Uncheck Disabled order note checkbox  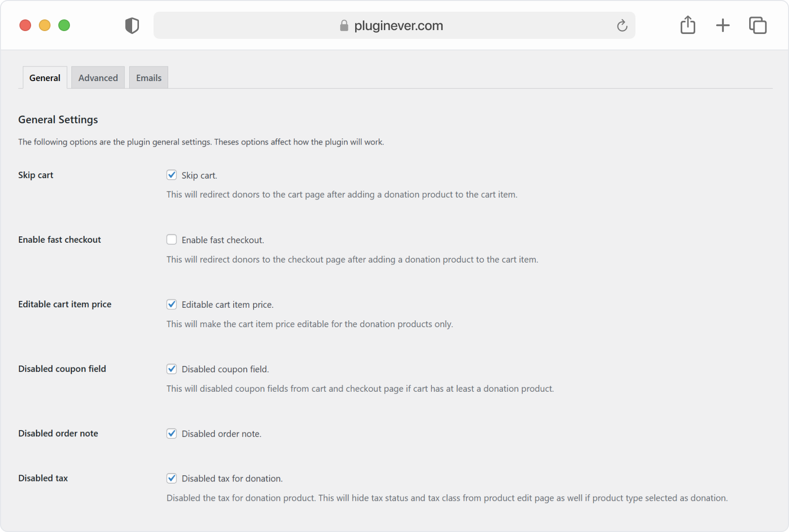pos(172,433)
